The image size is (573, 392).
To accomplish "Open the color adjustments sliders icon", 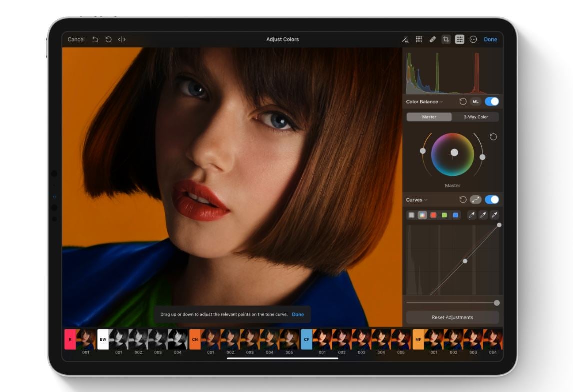I will (460, 39).
